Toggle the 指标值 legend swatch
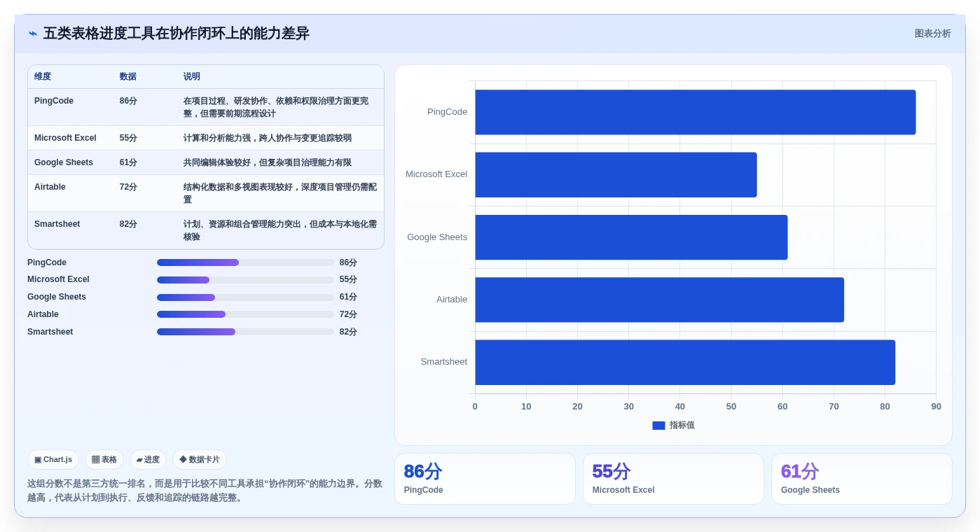Viewport: 980px width, 532px height. pyautogui.click(x=658, y=426)
